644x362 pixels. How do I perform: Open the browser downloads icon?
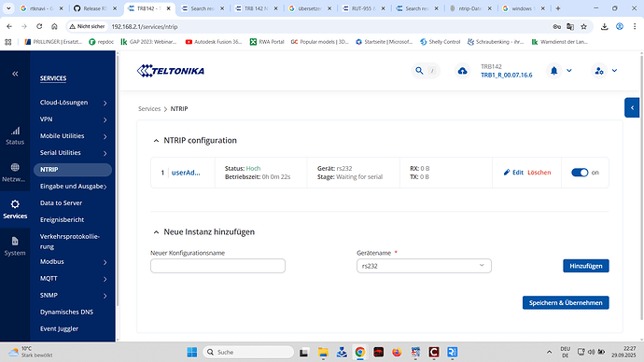[x=604, y=27]
